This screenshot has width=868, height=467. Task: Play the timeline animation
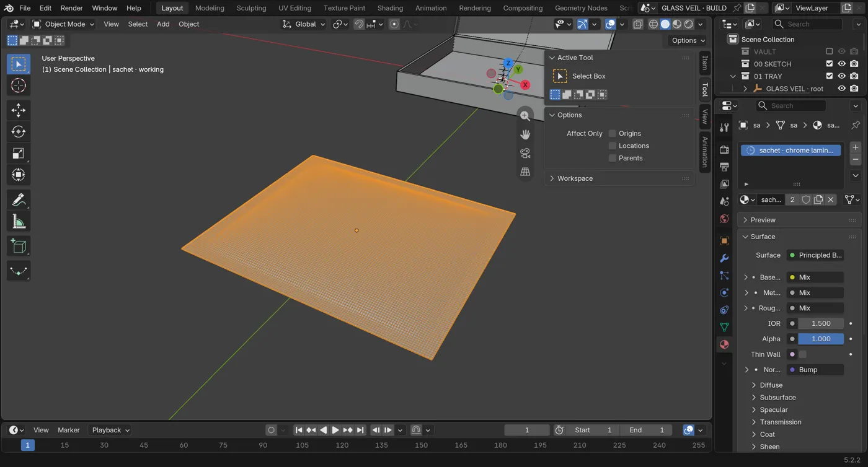pos(335,430)
